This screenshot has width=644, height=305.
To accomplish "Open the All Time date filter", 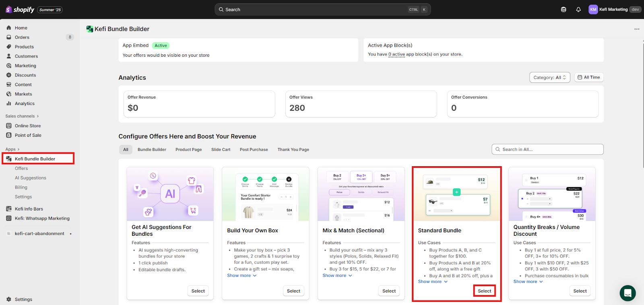I will click(x=588, y=77).
